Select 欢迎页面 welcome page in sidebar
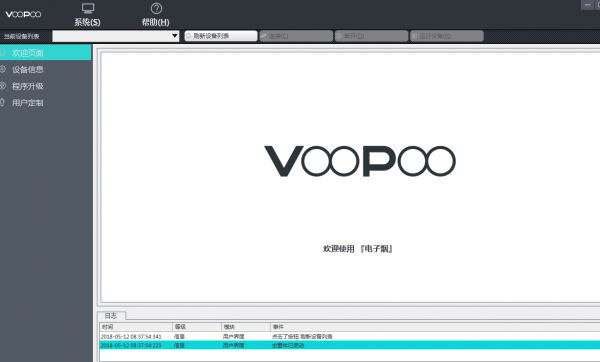The image size is (600, 362). 46,52
